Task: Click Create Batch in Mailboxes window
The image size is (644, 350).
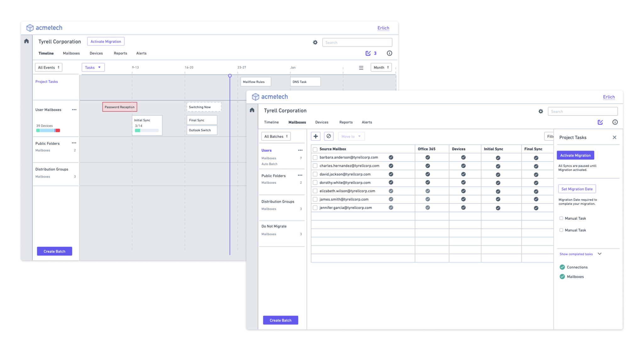Action: 280,320
